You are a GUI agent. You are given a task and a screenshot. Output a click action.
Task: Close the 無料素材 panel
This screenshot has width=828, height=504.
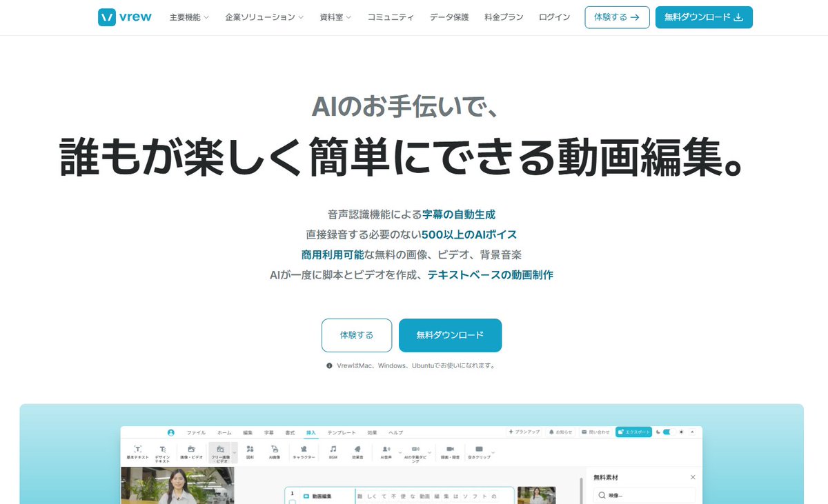693,477
